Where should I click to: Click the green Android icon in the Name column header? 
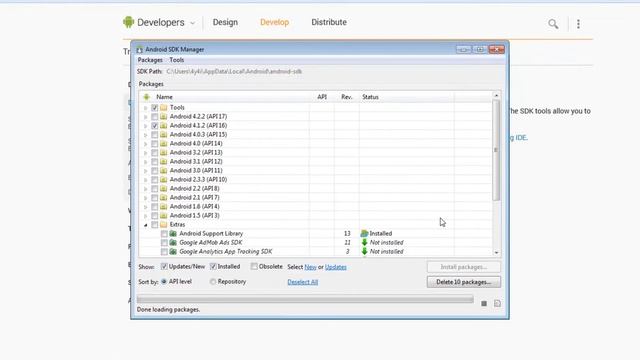pos(146,97)
